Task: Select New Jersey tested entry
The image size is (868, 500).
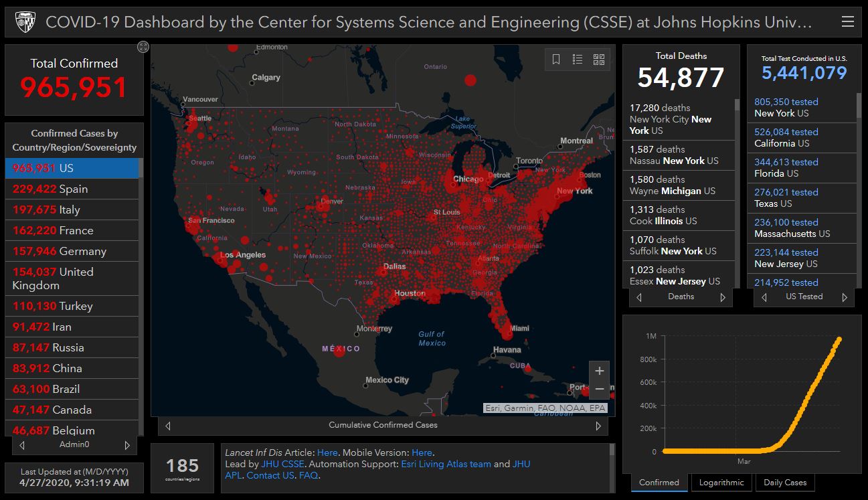Action: (802, 258)
